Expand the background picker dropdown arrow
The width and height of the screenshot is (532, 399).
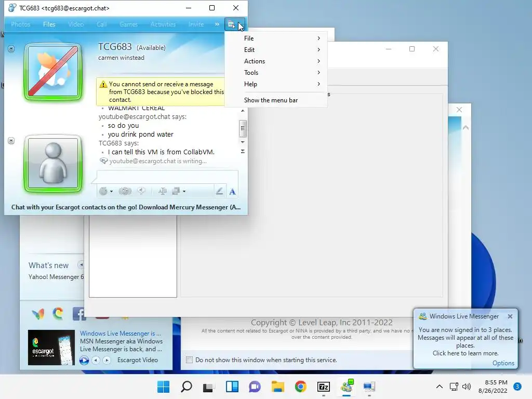coord(184,191)
